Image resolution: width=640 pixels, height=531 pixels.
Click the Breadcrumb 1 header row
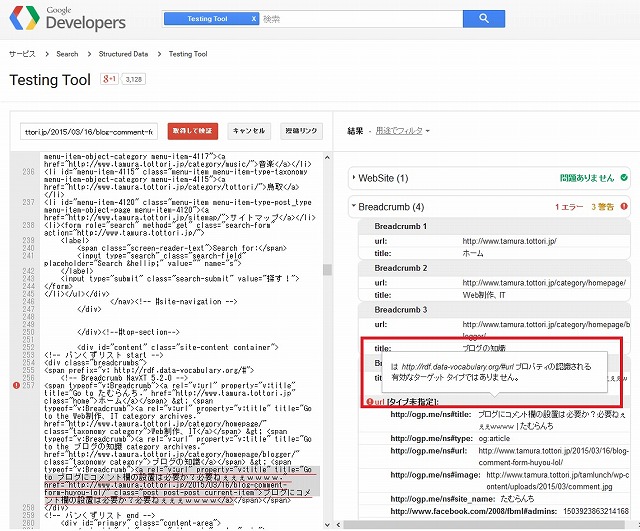click(x=494, y=226)
